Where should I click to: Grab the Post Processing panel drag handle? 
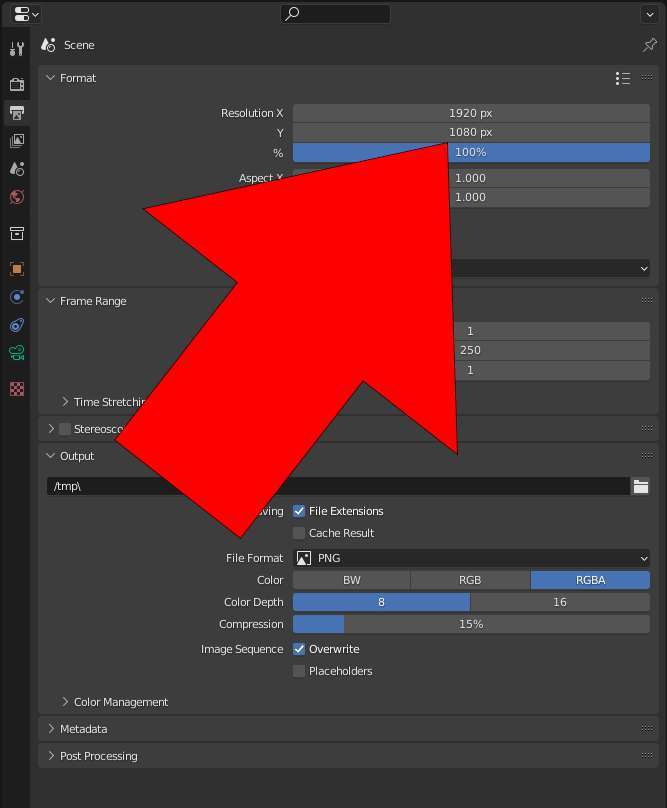647,755
